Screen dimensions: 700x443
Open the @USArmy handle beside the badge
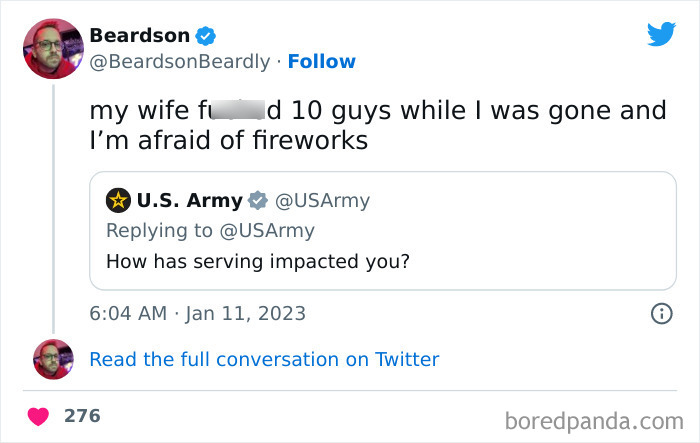(322, 201)
